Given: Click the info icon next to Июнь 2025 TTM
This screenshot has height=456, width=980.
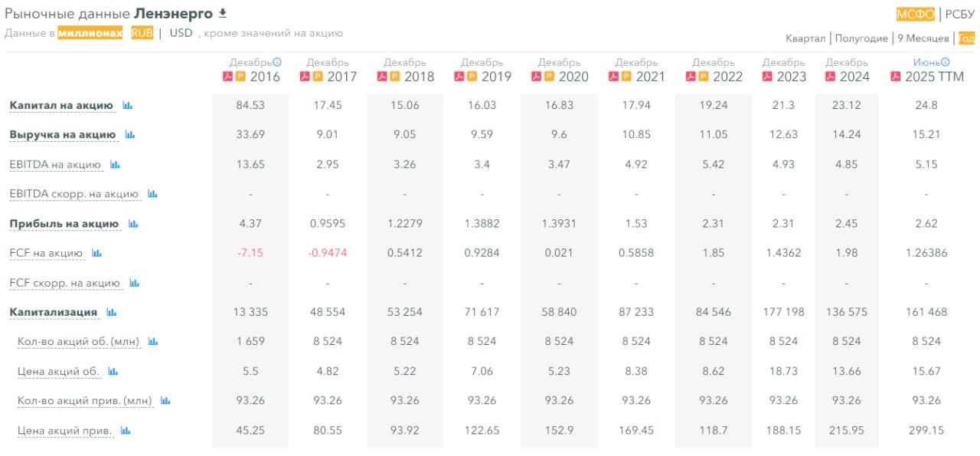Looking at the screenshot, I should (x=946, y=62).
